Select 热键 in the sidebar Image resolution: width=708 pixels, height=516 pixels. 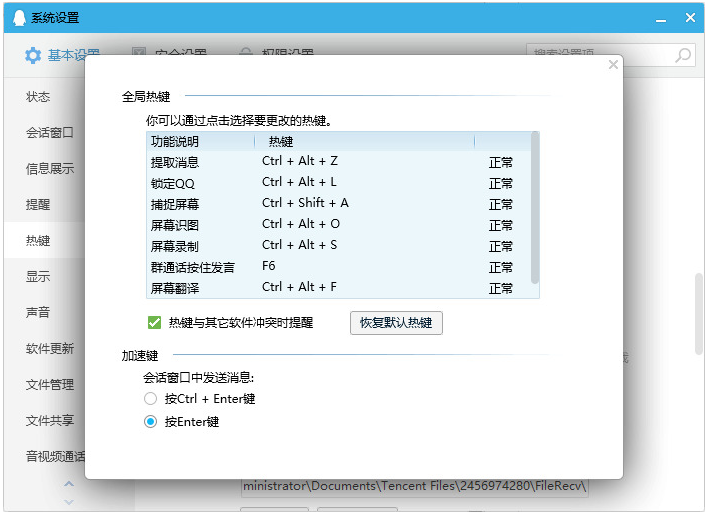pos(38,241)
